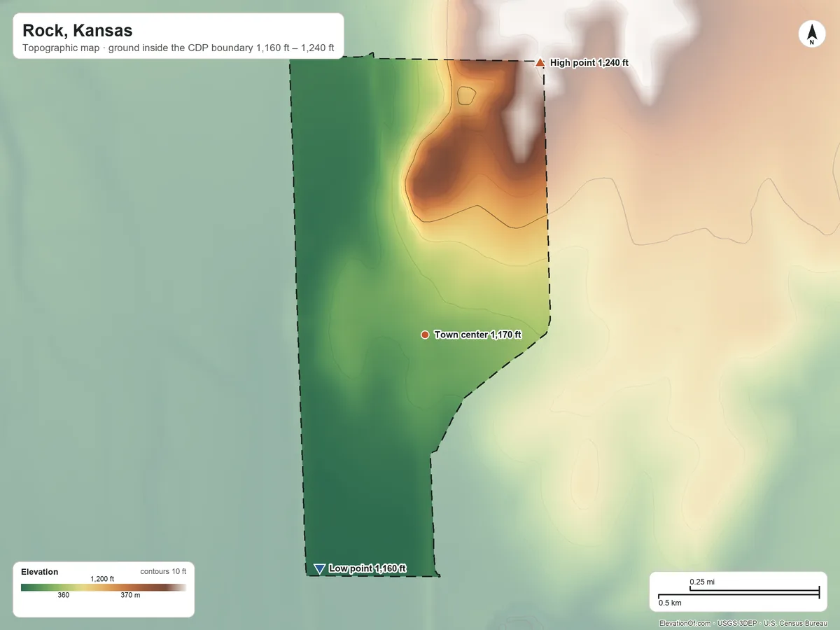The width and height of the screenshot is (840, 630).
Task: Click the "0.5 km" scale label
Action: 670,602
